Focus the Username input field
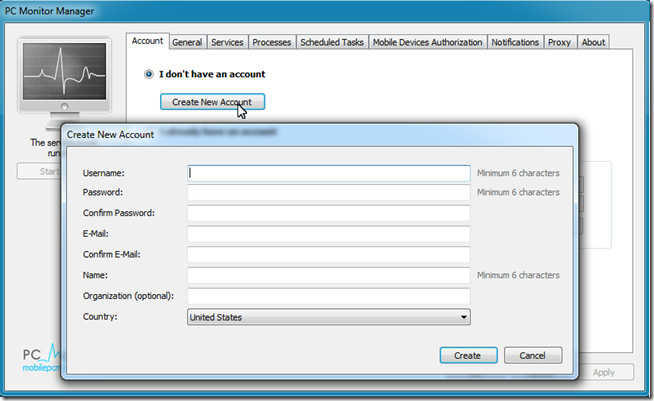The height and width of the screenshot is (401, 654). [x=329, y=173]
